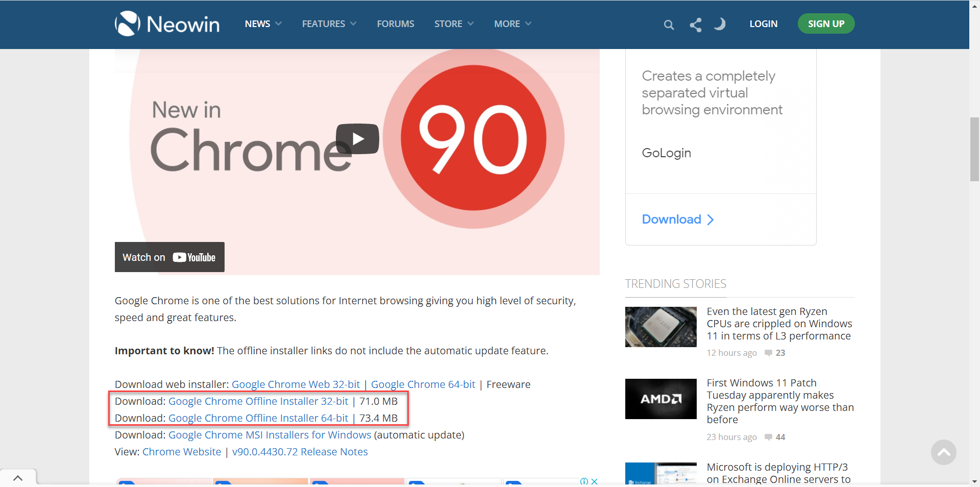The height and width of the screenshot is (487, 980).
Task: Go to the FORUMS section
Action: 396,24
